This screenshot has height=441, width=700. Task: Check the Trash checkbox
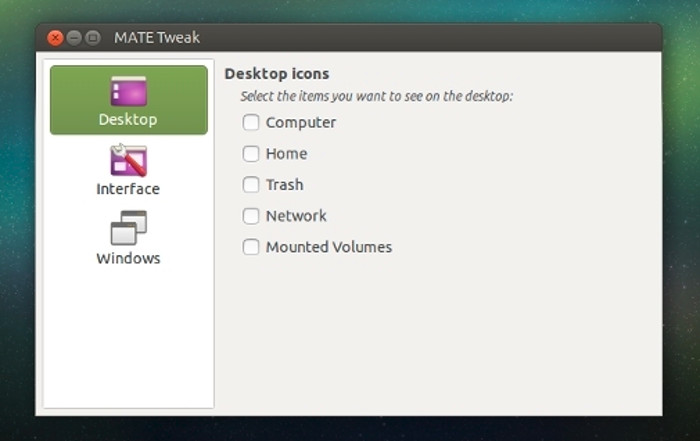(251, 184)
